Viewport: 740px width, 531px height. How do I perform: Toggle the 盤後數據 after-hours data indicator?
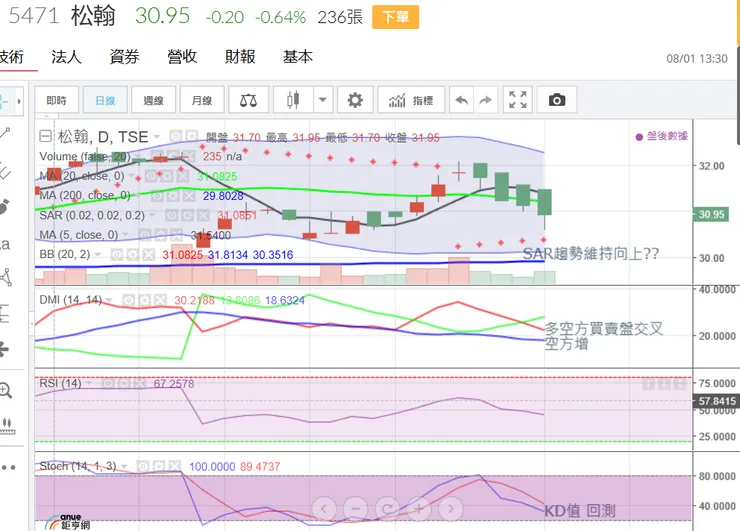tap(661, 136)
